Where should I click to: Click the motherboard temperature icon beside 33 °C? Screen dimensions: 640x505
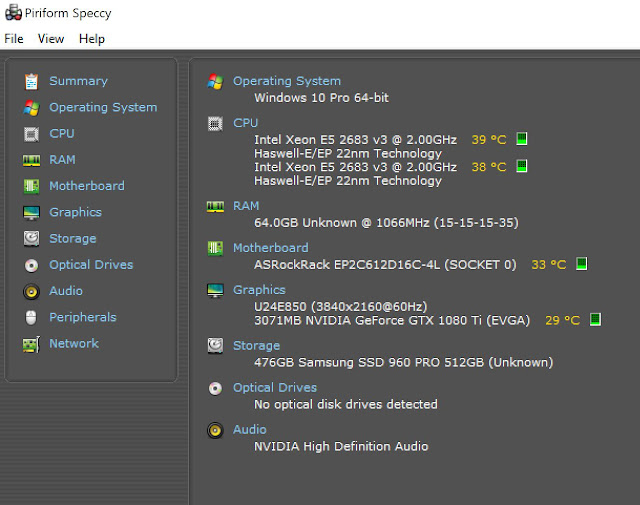click(x=582, y=264)
